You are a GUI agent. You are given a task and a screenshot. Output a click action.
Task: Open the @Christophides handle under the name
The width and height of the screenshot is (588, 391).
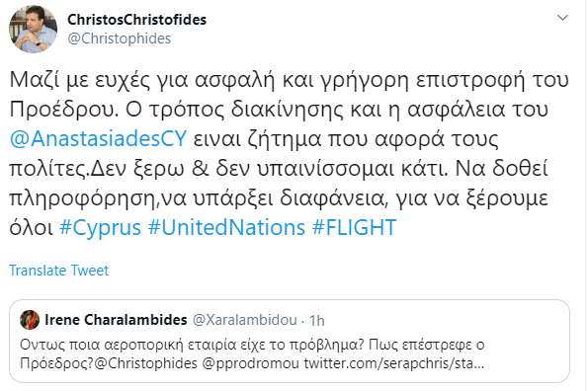[120, 39]
